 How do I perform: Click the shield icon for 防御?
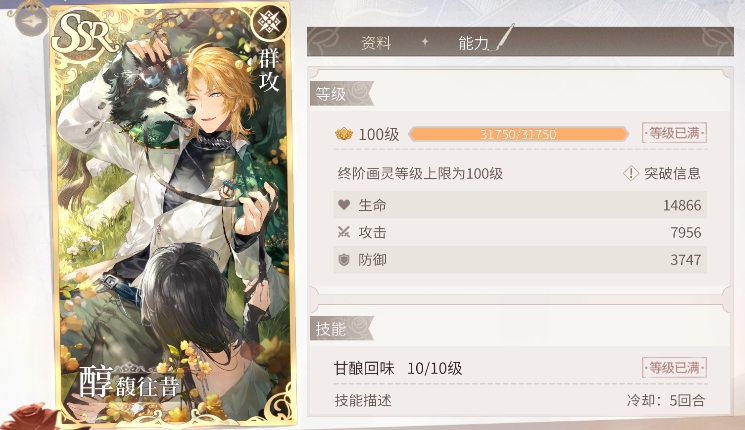pos(344,260)
